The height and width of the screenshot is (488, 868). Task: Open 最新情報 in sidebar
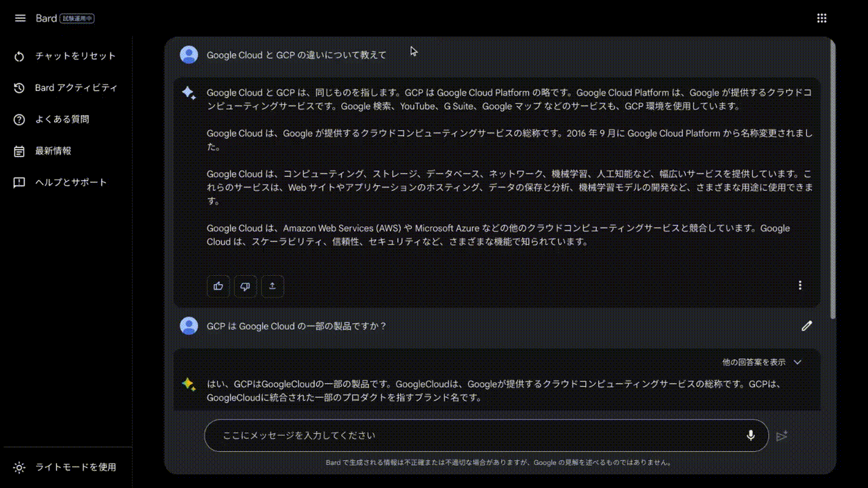53,150
